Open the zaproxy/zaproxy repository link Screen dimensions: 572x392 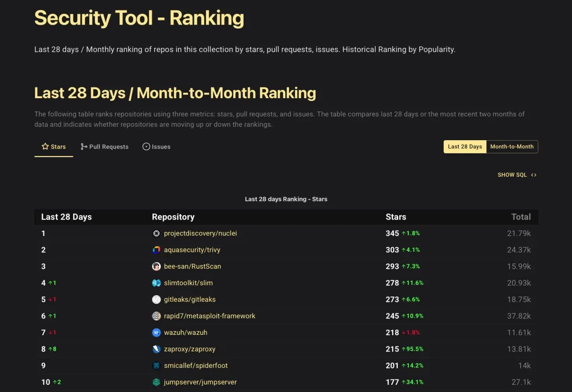pos(189,349)
